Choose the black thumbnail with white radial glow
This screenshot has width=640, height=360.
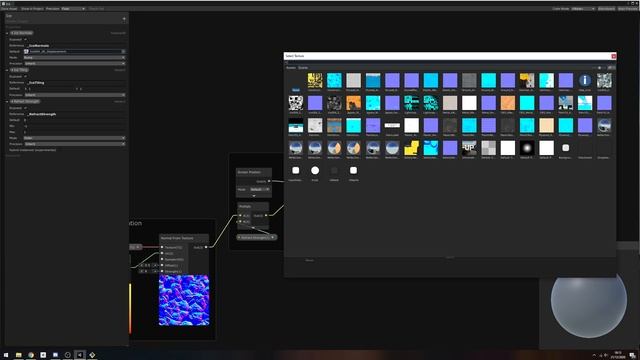point(527,148)
